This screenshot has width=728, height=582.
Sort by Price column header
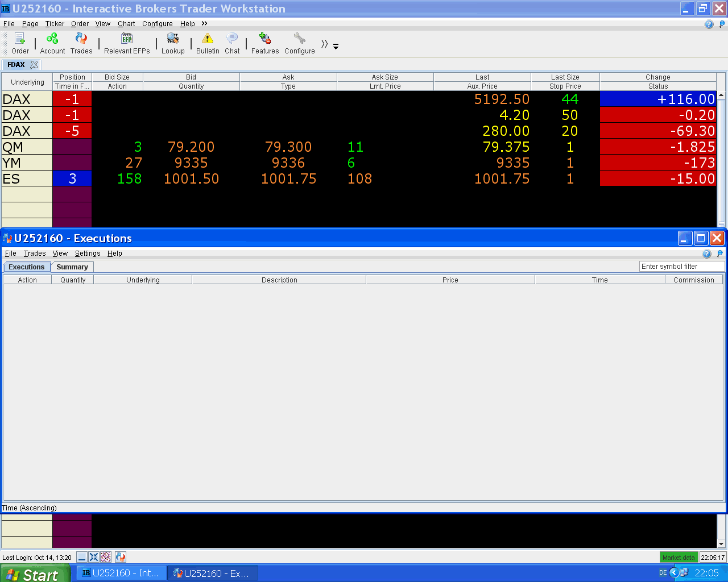450,280
